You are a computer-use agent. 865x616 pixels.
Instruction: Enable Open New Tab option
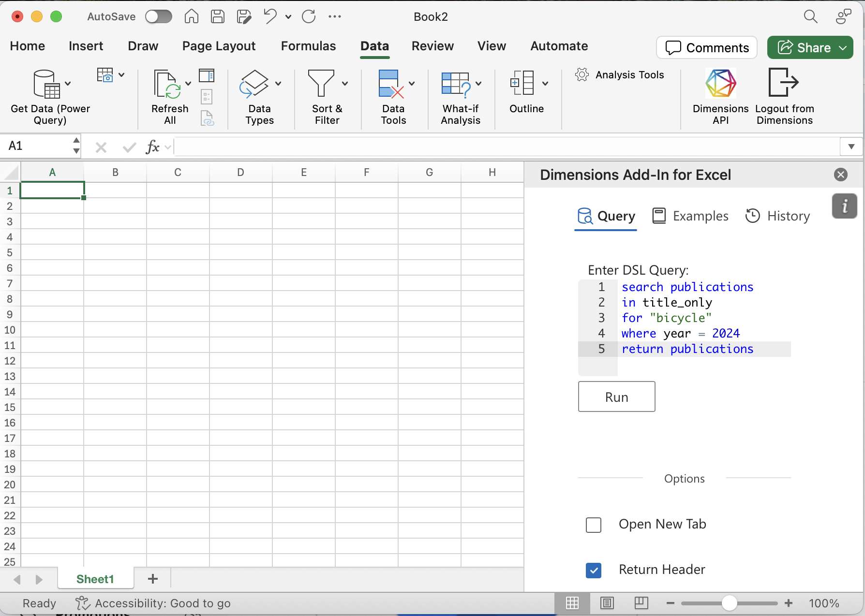pyautogui.click(x=593, y=525)
